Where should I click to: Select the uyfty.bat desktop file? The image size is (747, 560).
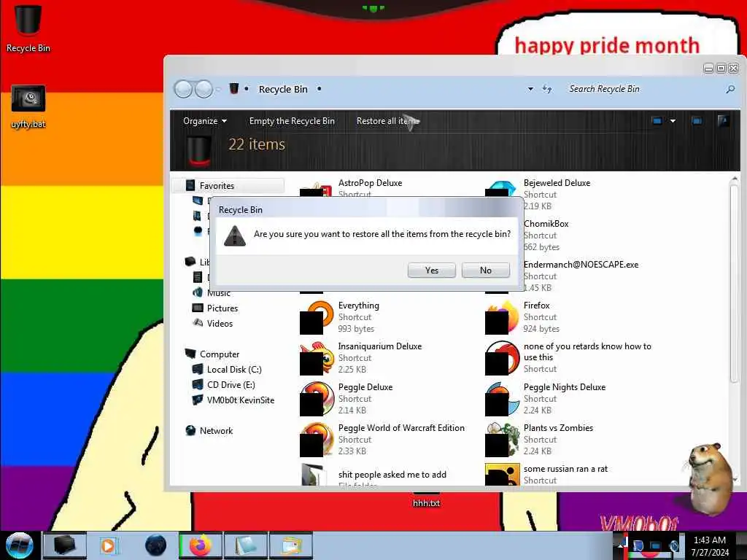[x=28, y=106]
